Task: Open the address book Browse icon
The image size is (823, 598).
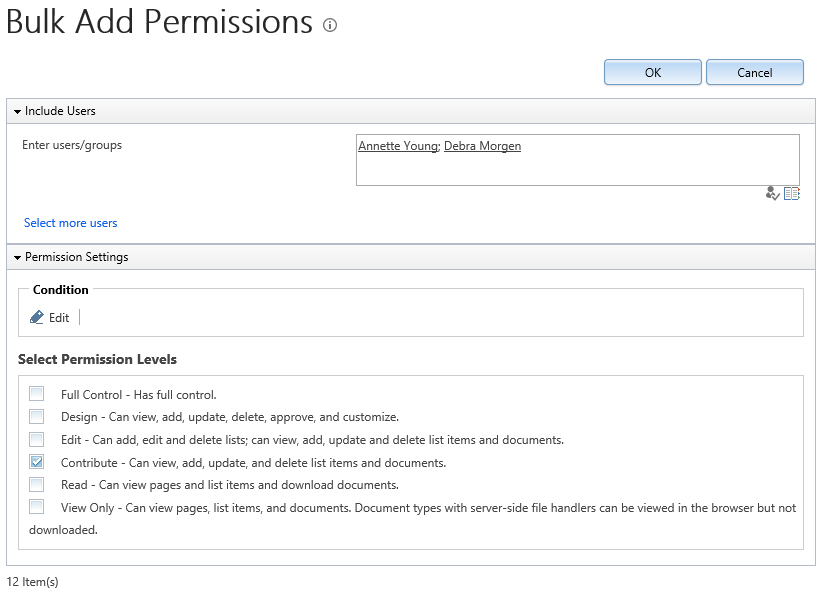Action: (x=792, y=193)
